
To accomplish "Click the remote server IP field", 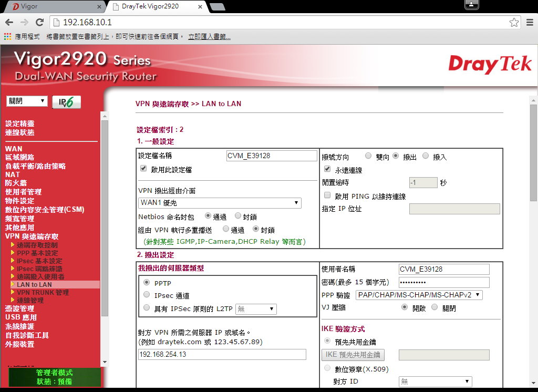I will [x=222, y=354].
